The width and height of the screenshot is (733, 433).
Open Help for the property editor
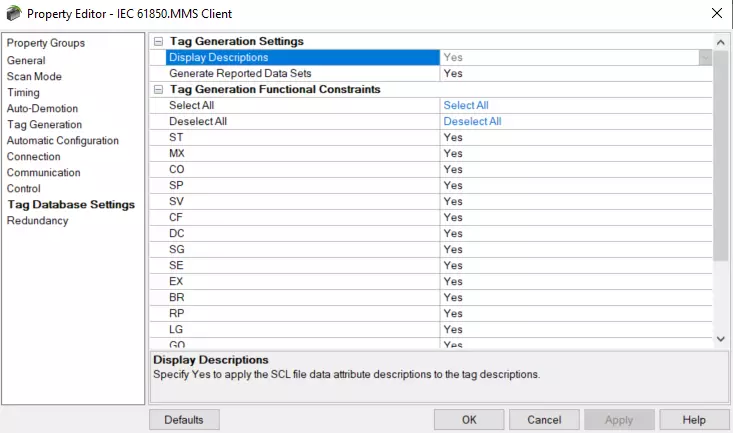(694, 420)
